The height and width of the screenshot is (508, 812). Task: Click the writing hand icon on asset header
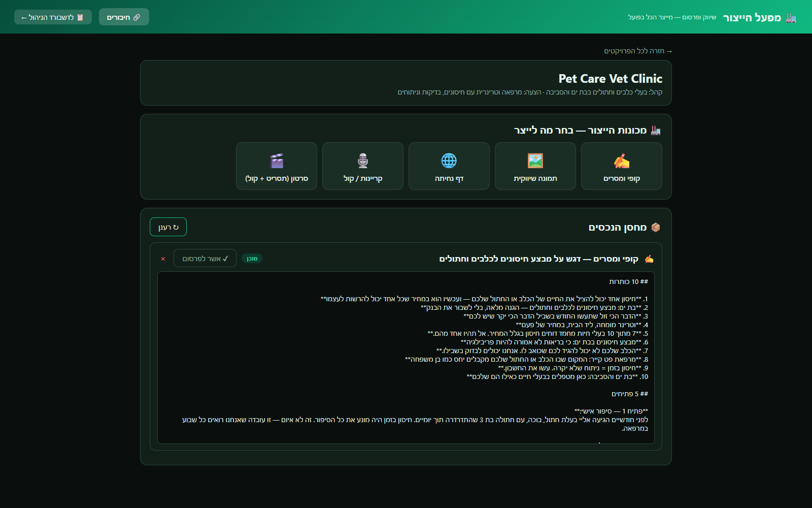[x=649, y=259]
